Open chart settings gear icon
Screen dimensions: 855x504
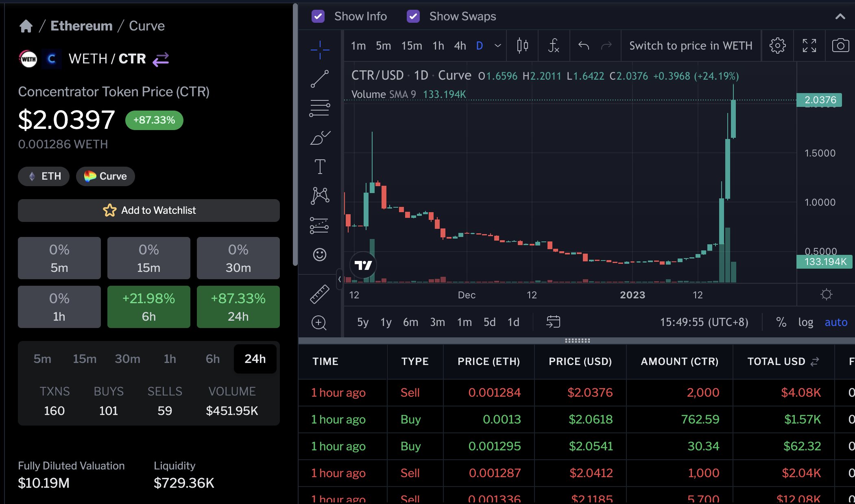(777, 46)
